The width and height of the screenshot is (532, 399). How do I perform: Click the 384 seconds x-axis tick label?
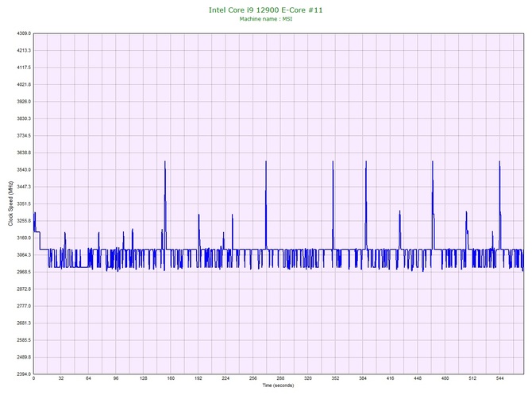coord(363,378)
